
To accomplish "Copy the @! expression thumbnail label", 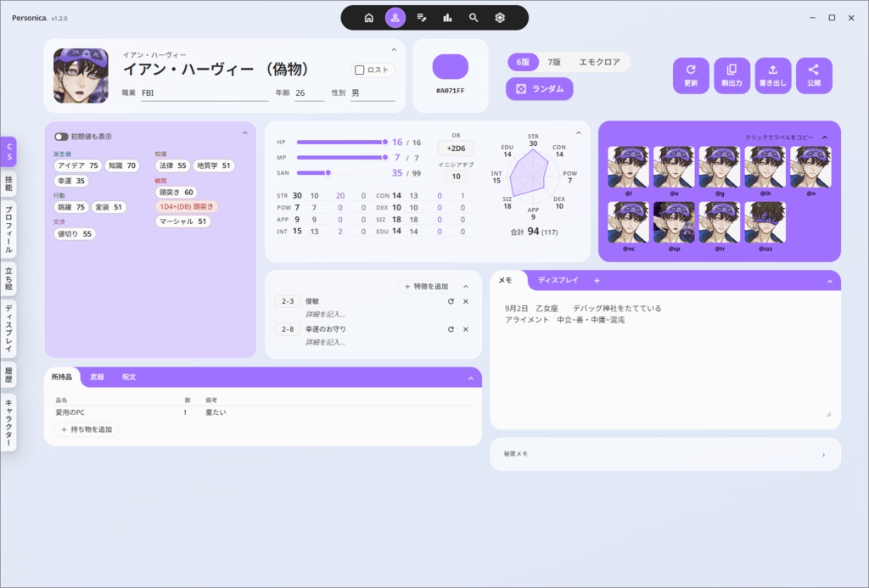I will click(629, 167).
